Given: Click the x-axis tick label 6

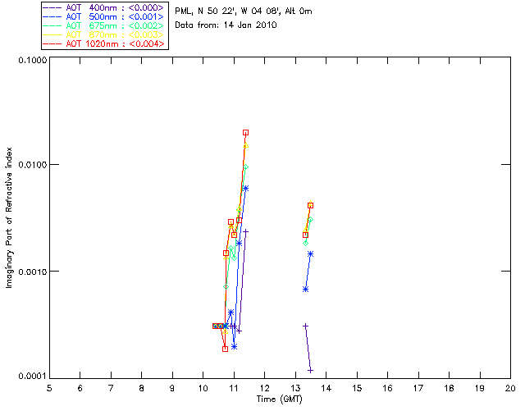Looking at the screenshot, I should click(80, 388).
